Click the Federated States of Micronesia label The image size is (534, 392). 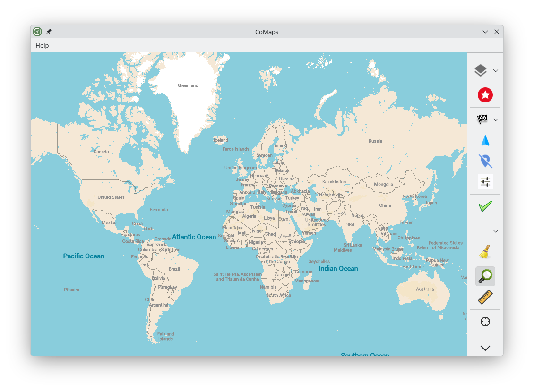coord(446,245)
